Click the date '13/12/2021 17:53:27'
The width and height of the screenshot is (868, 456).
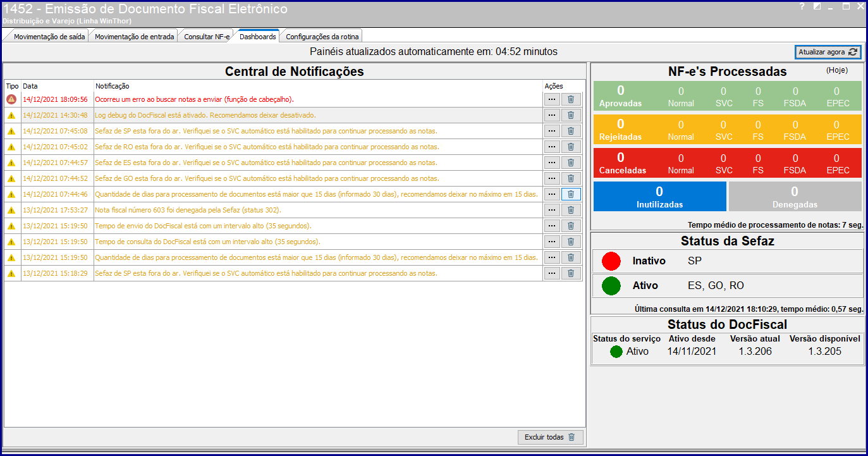tap(55, 210)
